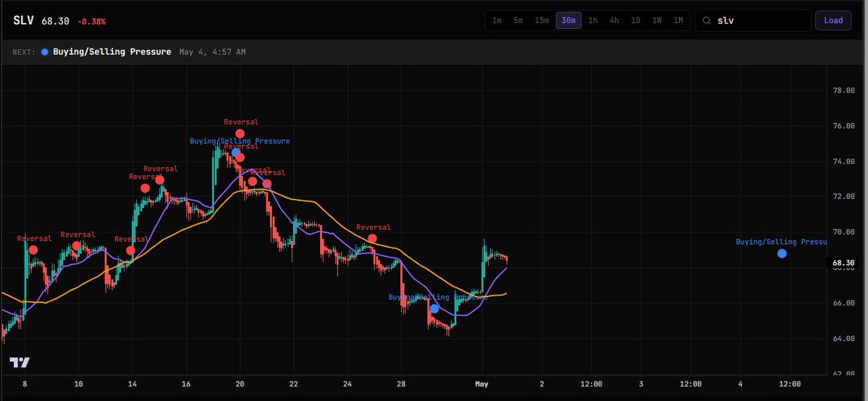Click the current price tag 68.30 on axis
The height and width of the screenshot is (401, 868).
pyautogui.click(x=843, y=263)
